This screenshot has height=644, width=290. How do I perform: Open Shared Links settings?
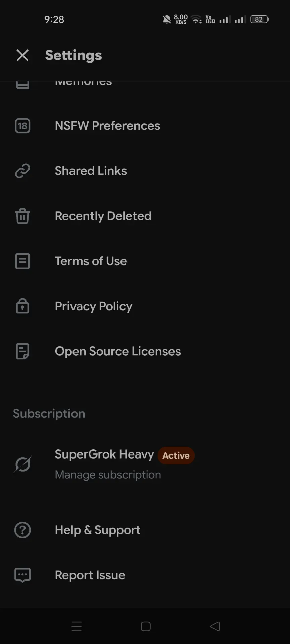point(145,171)
